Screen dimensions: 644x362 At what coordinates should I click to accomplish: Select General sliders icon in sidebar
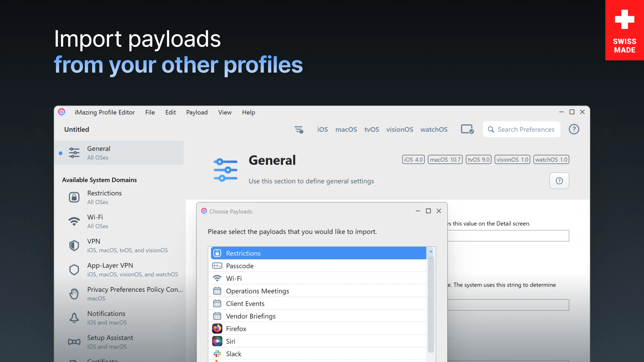(x=74, y=153)
